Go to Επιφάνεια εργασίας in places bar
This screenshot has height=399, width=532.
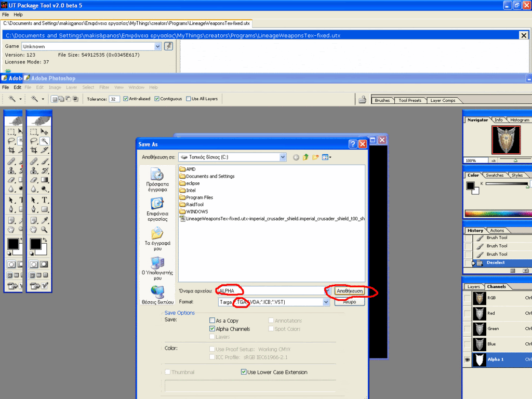(x=157, y=209)
